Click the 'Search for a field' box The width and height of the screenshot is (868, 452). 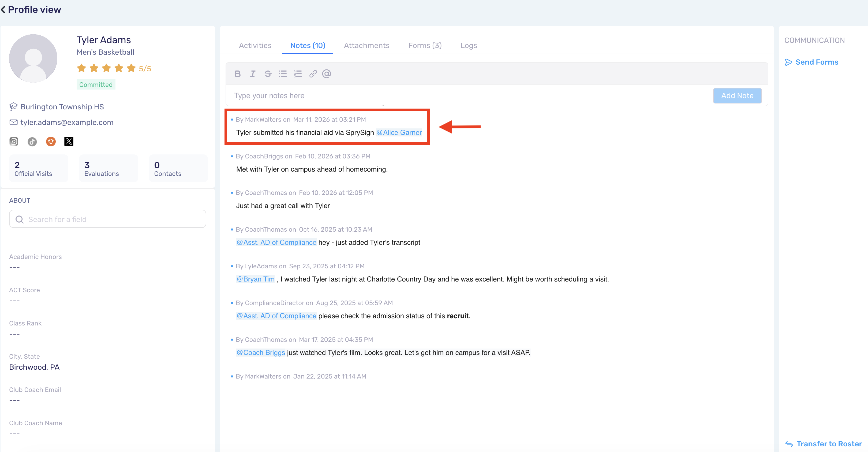pos(107,219)
